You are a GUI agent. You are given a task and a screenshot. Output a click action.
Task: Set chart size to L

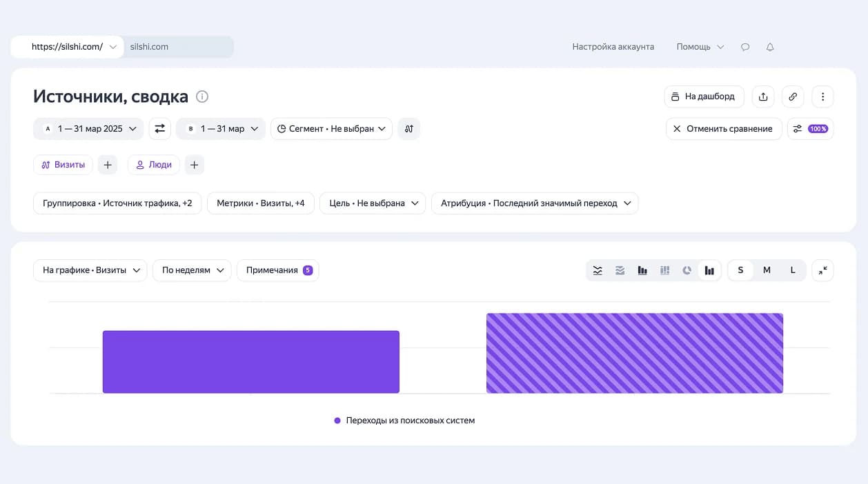[x=793, y=270]
